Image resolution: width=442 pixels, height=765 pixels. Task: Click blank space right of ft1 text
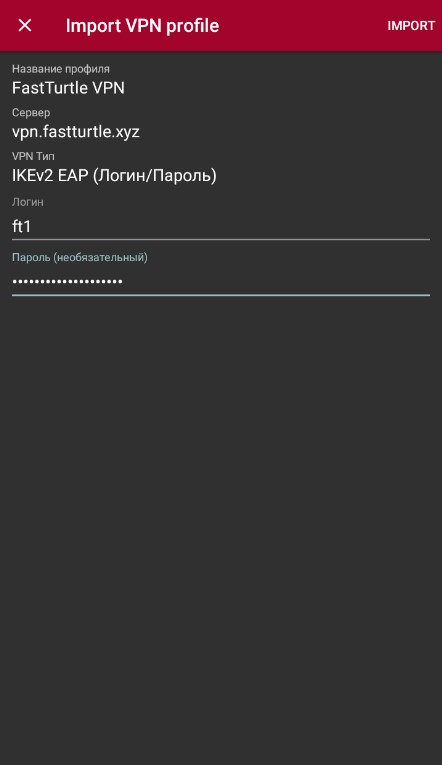pos(230,226)
